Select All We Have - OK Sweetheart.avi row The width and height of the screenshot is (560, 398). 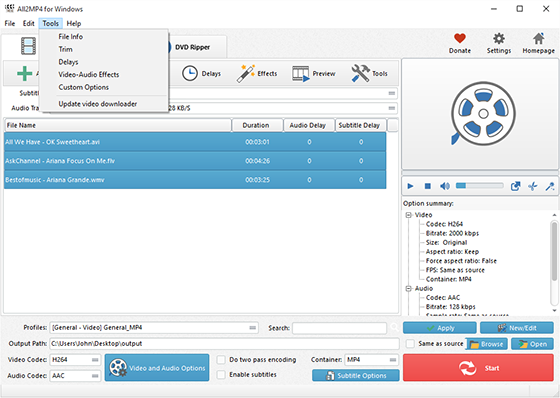coord(195,142)
